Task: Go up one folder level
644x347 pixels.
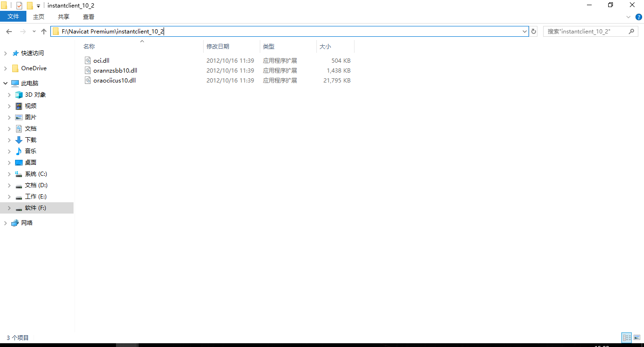Action: 44,32
